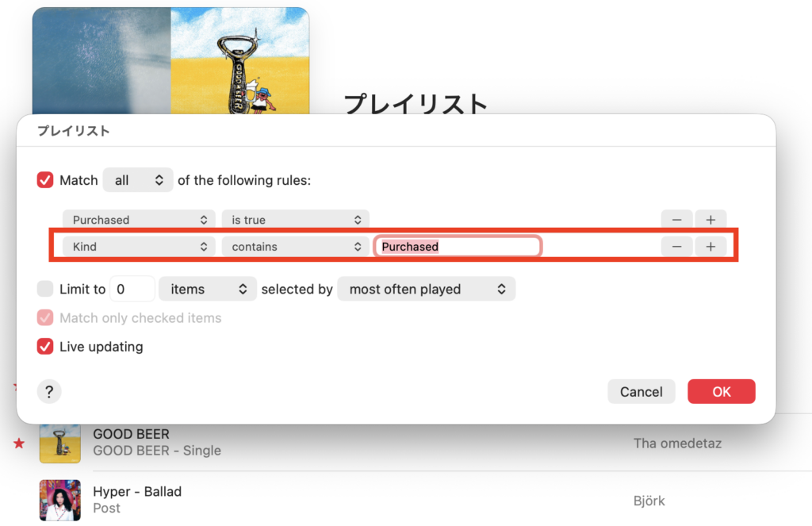Select the Hyper - Ballad album thumbnail

coord(60,500)
